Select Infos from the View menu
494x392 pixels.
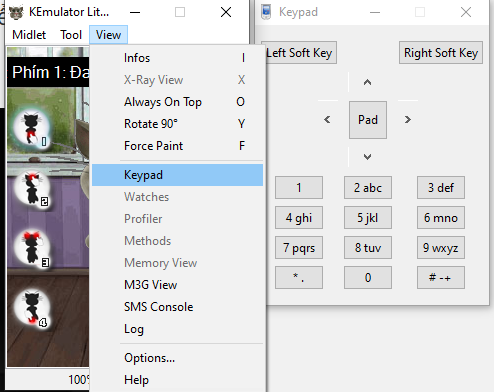(177, 58)
